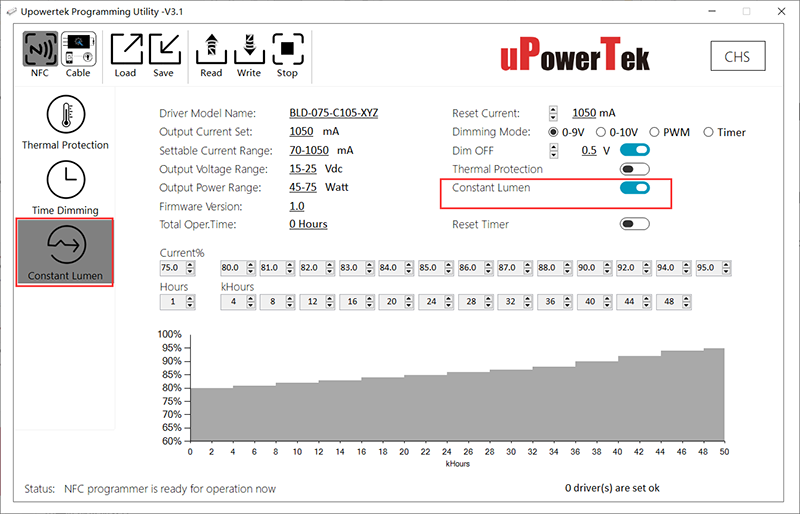Screen dimensions: 800x514
Task: Click the Reset Current value 1050
Action: [584, 113]
